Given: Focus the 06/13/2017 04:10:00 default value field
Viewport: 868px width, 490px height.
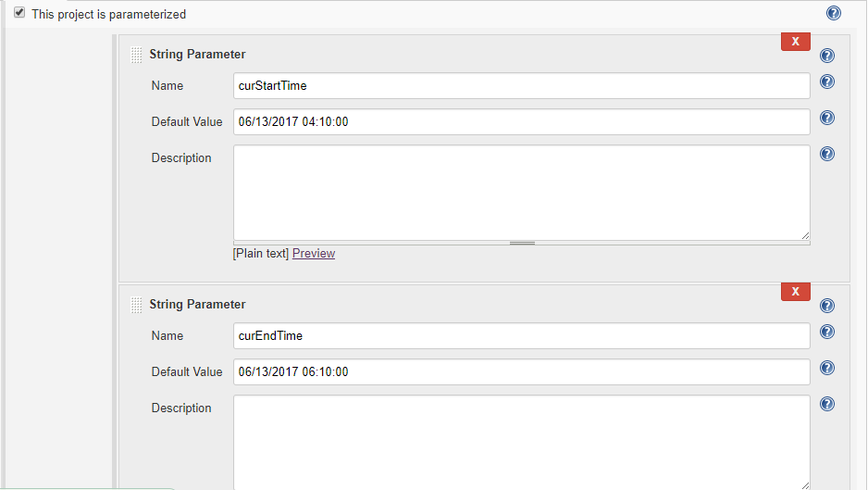Looking at the screenshot, I should 522,122.
